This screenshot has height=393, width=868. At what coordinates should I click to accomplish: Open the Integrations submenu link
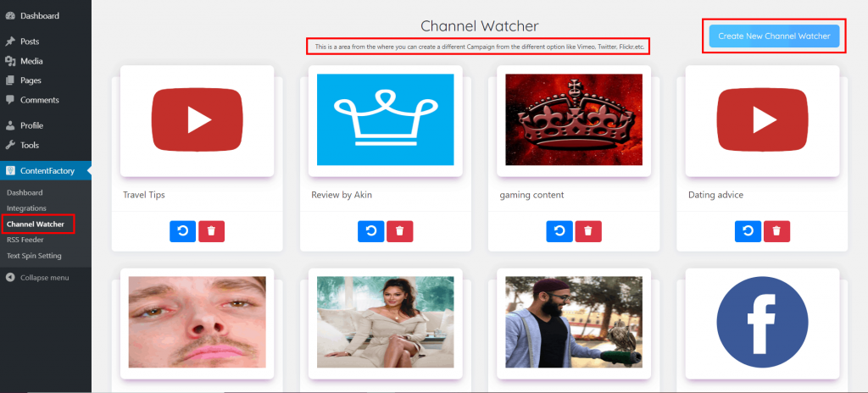26,208
